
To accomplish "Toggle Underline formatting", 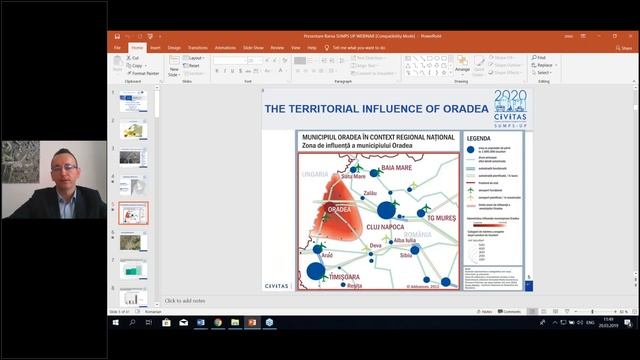I will click(x=232, y=71).
